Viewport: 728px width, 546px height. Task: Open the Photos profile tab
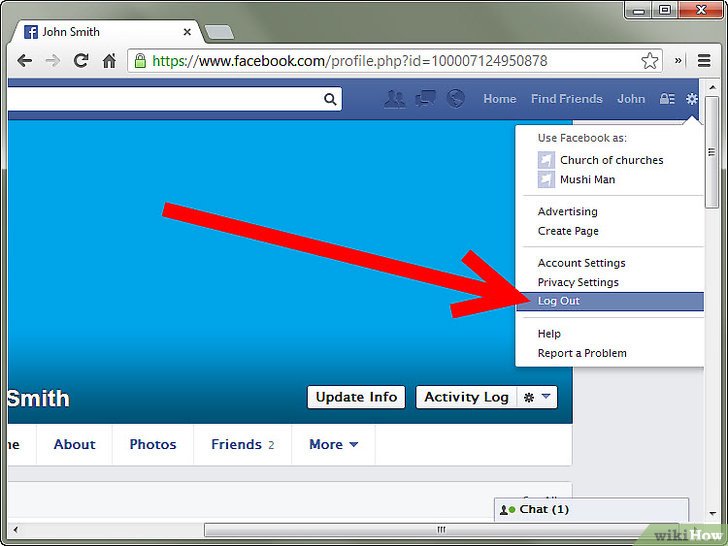pos(152,445)
